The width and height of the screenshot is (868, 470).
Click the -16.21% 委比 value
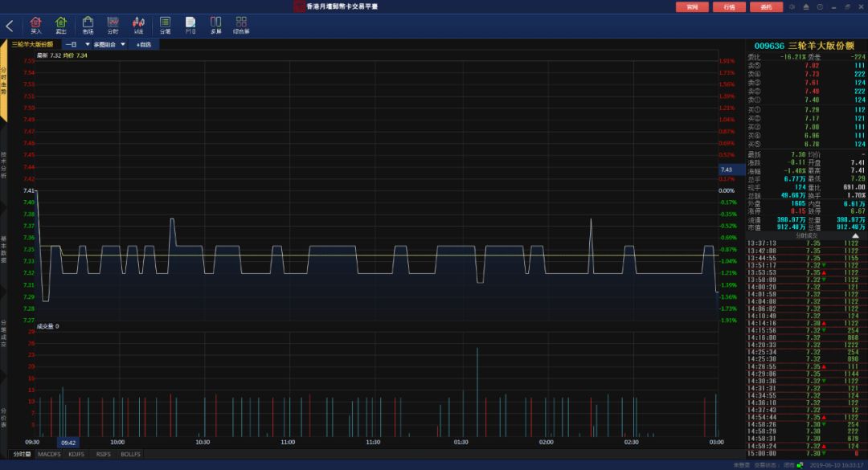pyautogui.click(x=792, y=56)
